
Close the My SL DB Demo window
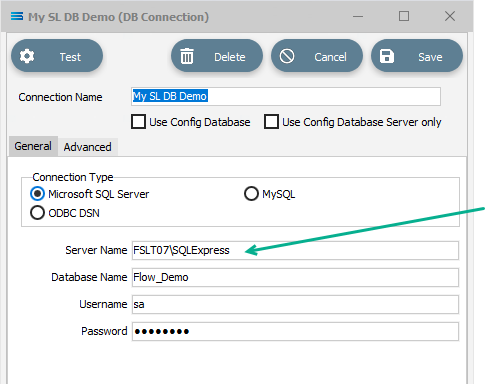(450, 16)
